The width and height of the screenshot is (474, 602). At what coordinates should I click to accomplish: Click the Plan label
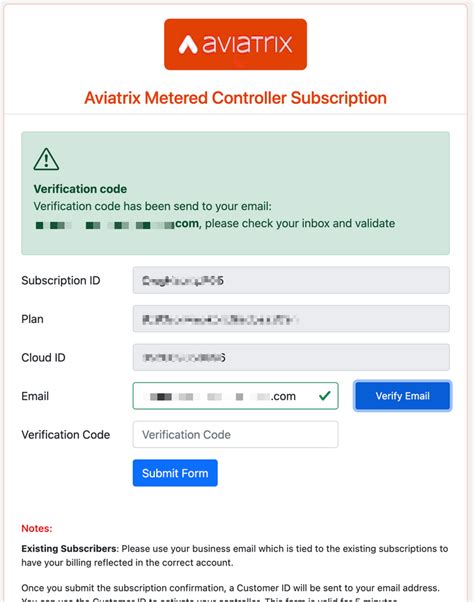32,319
